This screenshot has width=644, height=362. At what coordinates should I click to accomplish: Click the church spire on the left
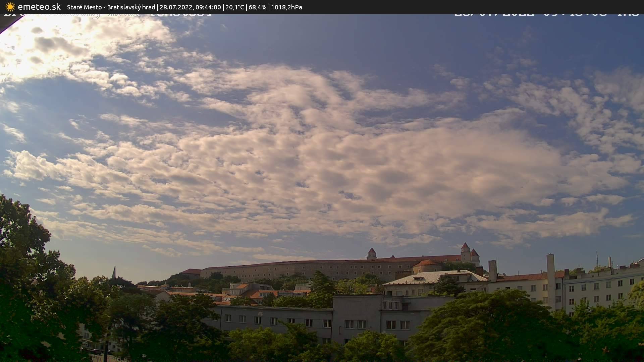pos(114,273)
